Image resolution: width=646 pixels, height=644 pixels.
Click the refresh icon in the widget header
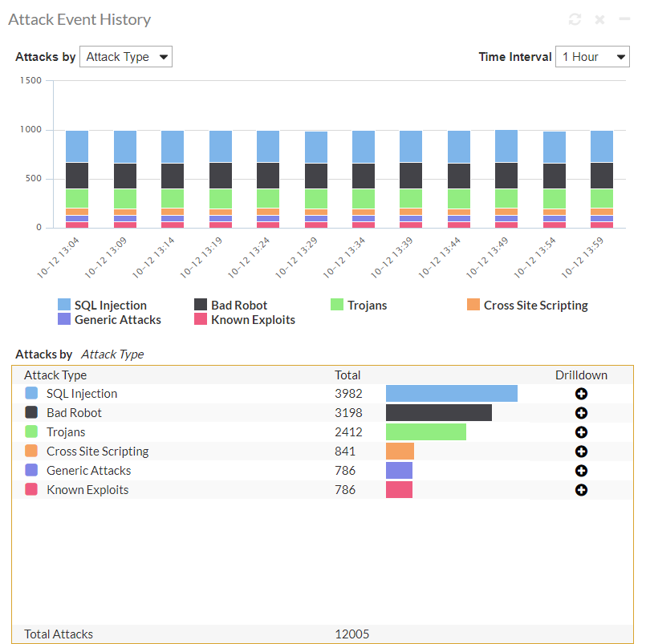point(575,19)
